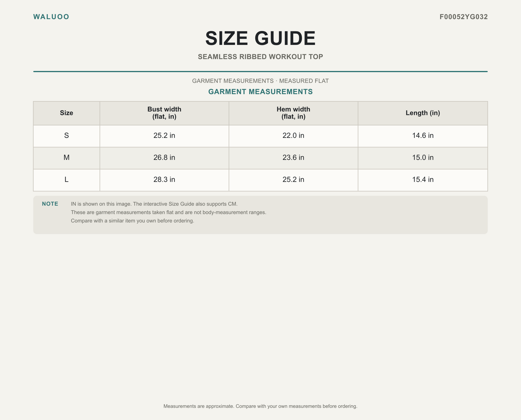This screenshot has width=521, height=420.
Task: Click the footer Measurements are approximate disclaimer
Action: [x=260, y=406]
